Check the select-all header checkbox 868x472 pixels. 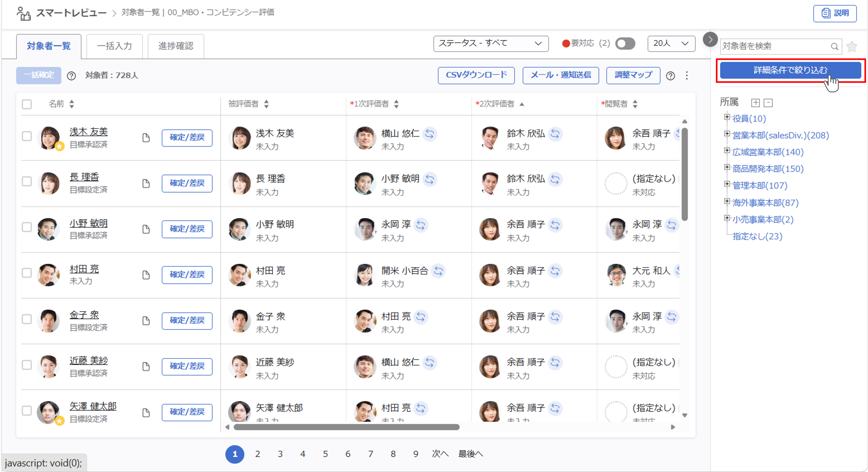point(27,104)
